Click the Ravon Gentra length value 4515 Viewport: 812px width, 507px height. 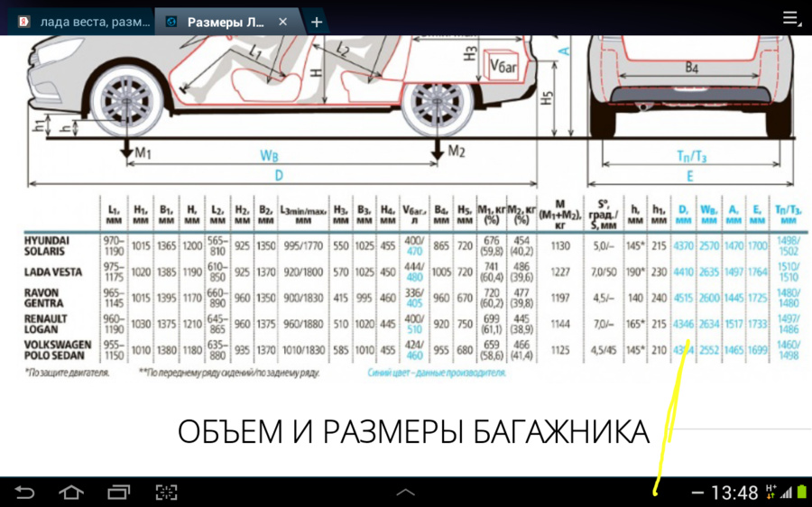683,298
